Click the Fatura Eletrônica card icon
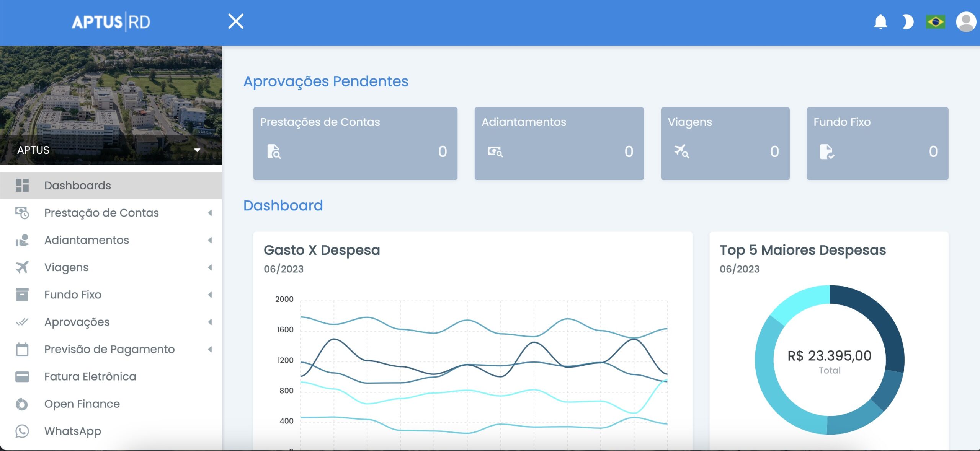Screen dimensions: 980x451 click(x=22, y=377)
